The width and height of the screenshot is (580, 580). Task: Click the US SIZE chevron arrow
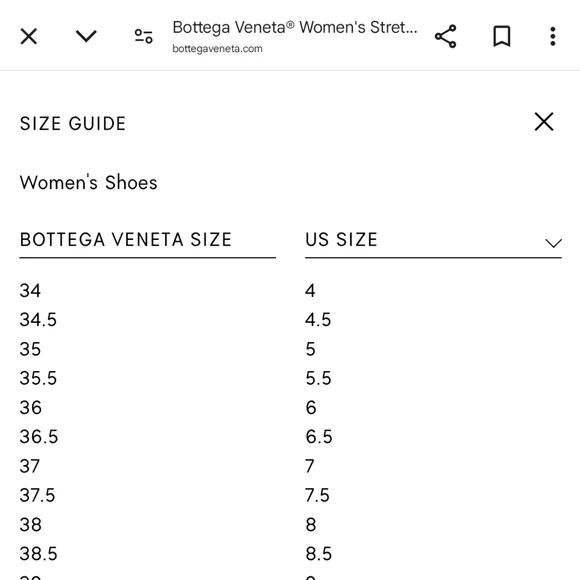(553, 243)
